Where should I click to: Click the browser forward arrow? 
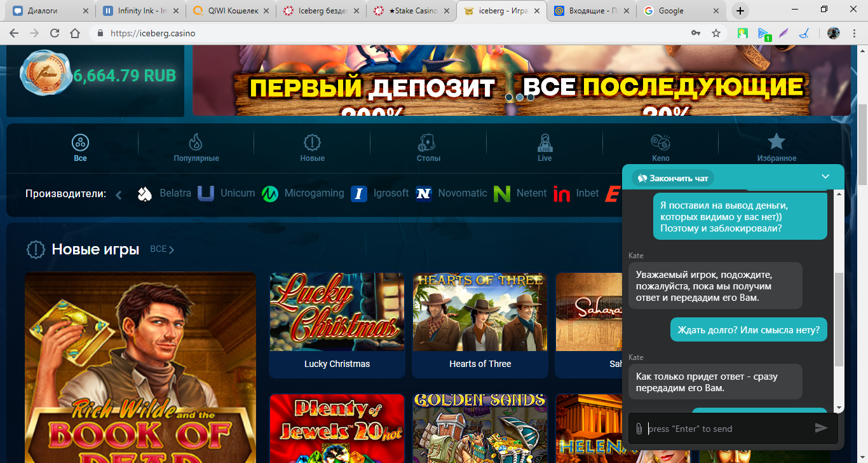click(x=34, y=33)
